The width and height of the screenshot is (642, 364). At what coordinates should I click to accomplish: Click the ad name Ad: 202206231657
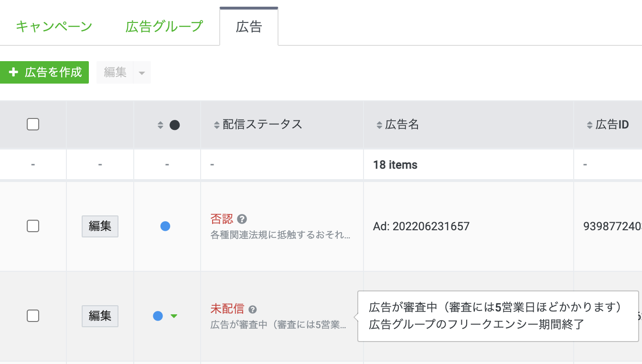[x=421, y=226]
